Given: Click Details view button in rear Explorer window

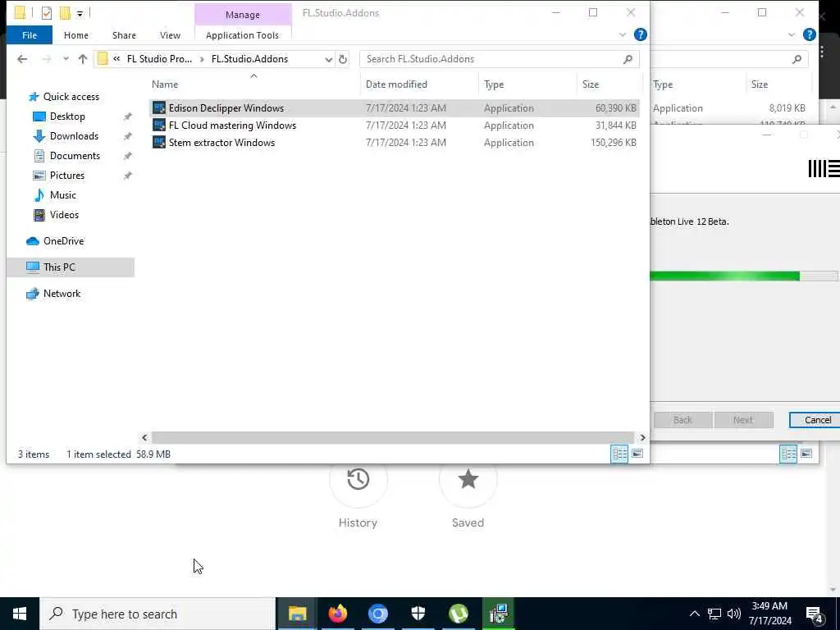Looking at the screenshot, I should [x=788, y=454].
